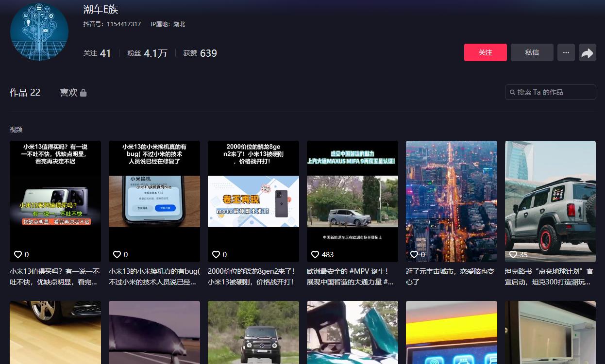605x364 pixels.
Task: Open the 小米13值得买吗 video thumbnail
Action: click(x=55, y=201)
